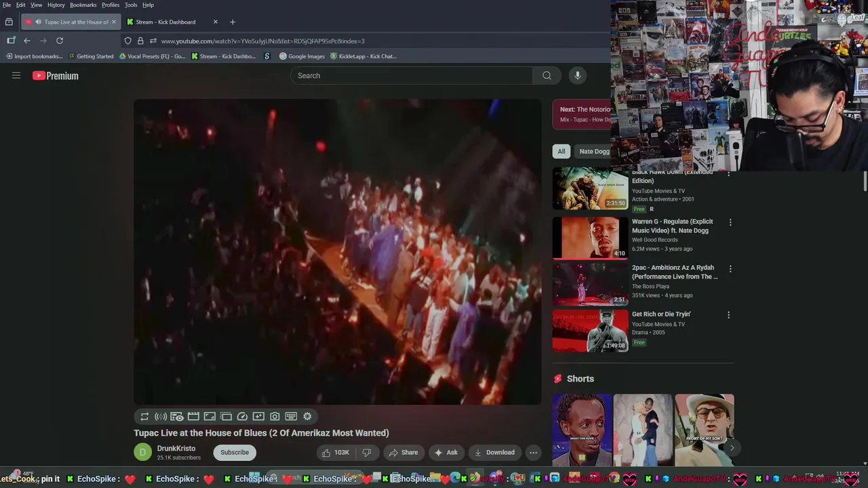Select the Nate Dogg filter chip
This screenshot has height=488, width=868.
(x=594, y=151)
